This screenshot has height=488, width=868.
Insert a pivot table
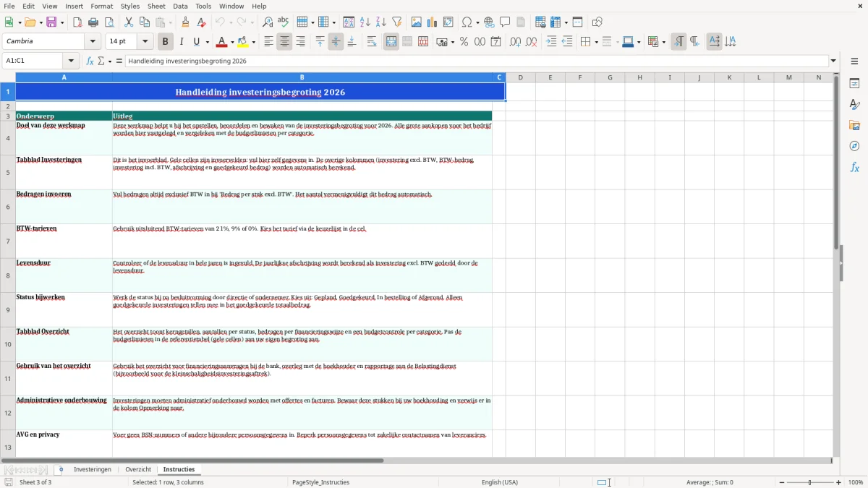coord(448,22)
